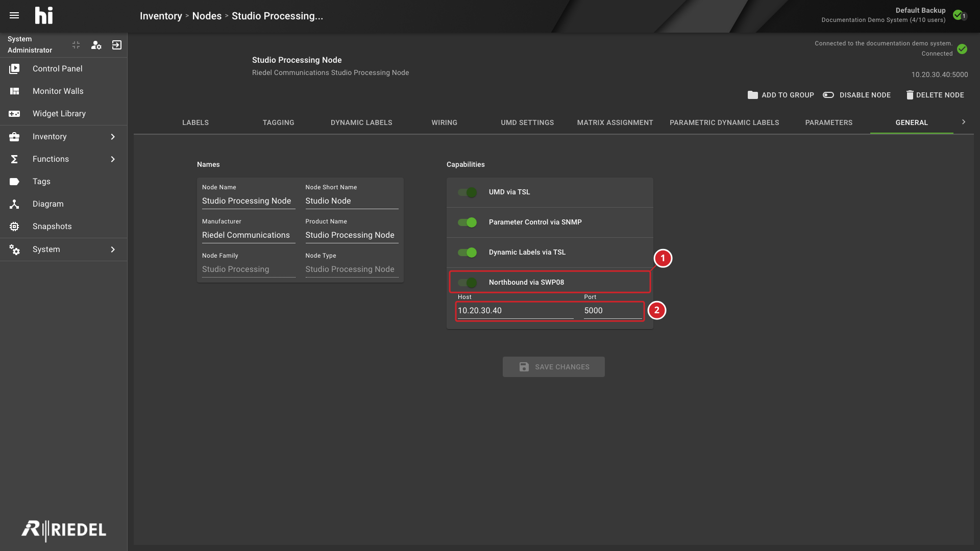980x551 pixels.
Task: Click the Functions sigma icon
Action: (x=14, y=159)
